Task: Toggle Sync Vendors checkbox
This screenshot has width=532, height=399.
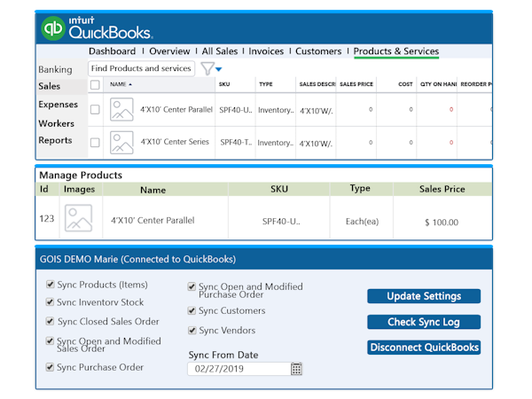Action: (x=192, y=330)
